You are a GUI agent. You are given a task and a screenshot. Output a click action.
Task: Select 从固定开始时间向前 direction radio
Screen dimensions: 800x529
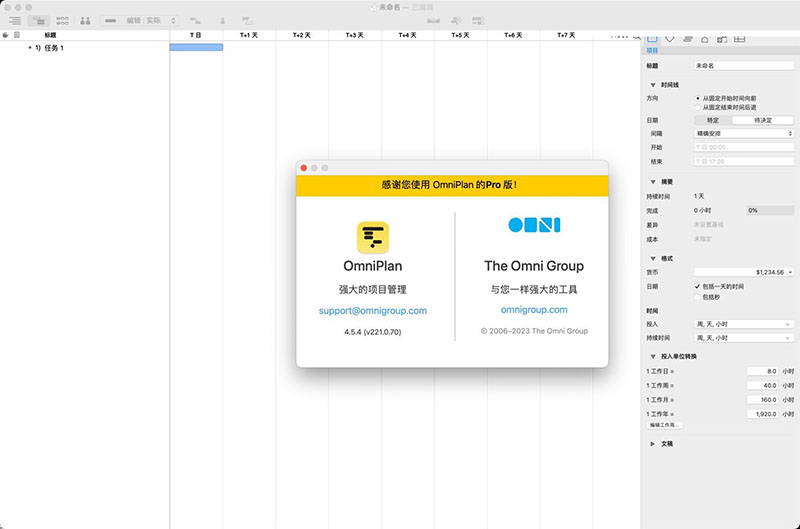coord(698,98)
